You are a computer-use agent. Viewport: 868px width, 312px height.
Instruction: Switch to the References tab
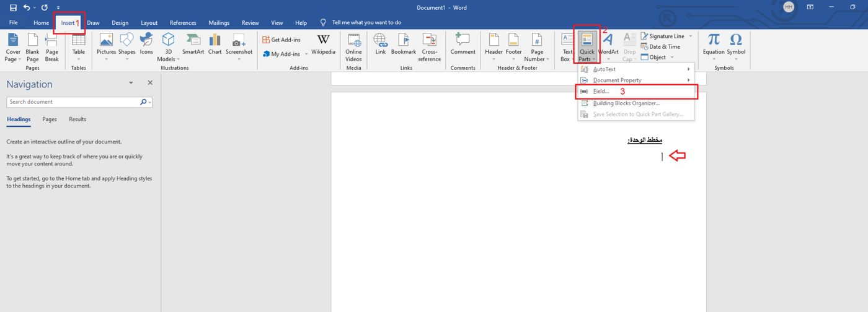[183, 23]
